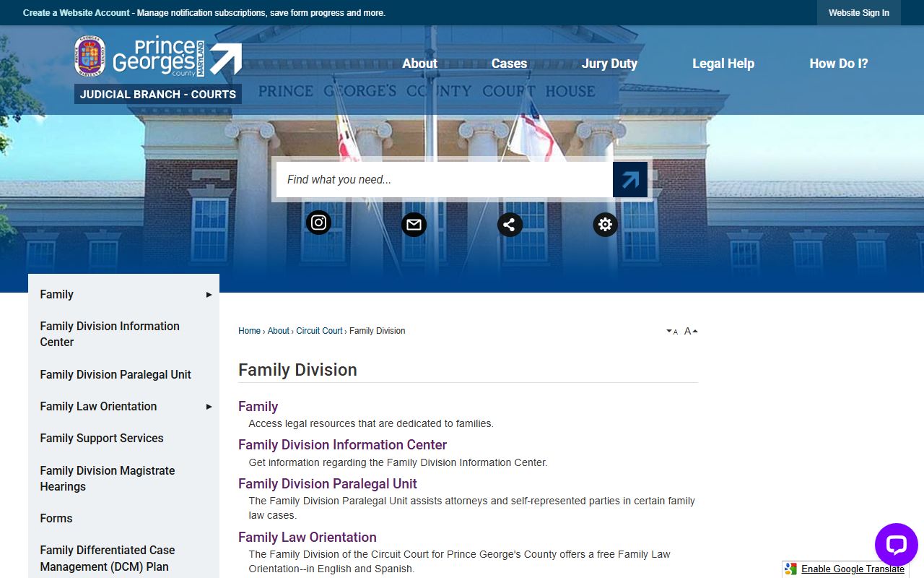Image resolution: width=924 pixels, height=578 pixels.
Task: Open the Cases menu
Action: pos(509,64)
